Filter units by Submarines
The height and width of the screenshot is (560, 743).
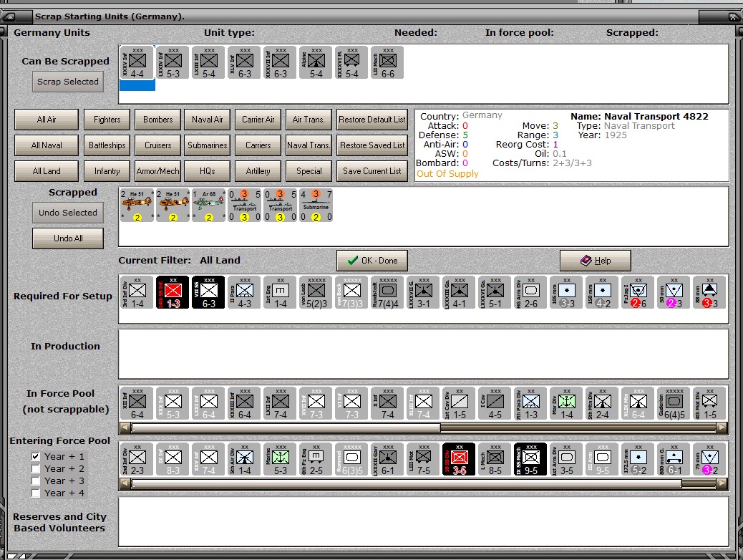click(x=208, y=145)
